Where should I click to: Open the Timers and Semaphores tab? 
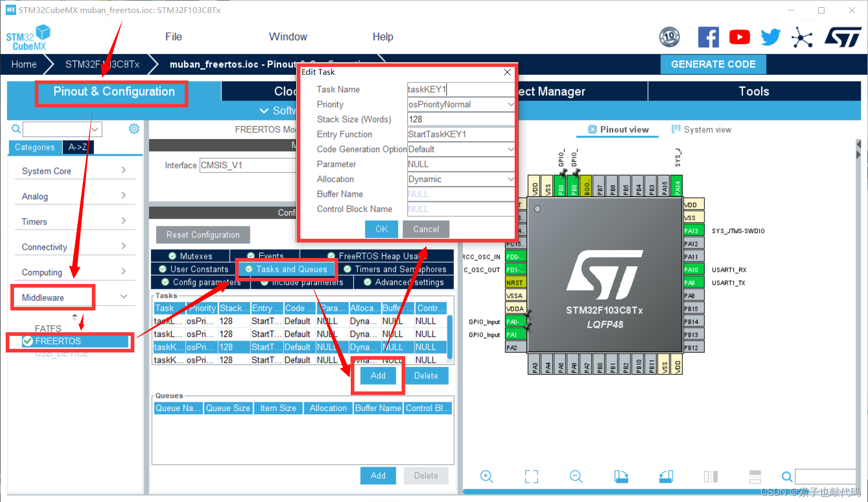tap(396, 269)
